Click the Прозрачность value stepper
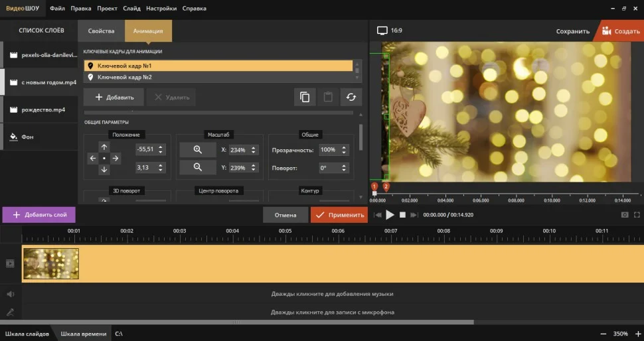 345,150
